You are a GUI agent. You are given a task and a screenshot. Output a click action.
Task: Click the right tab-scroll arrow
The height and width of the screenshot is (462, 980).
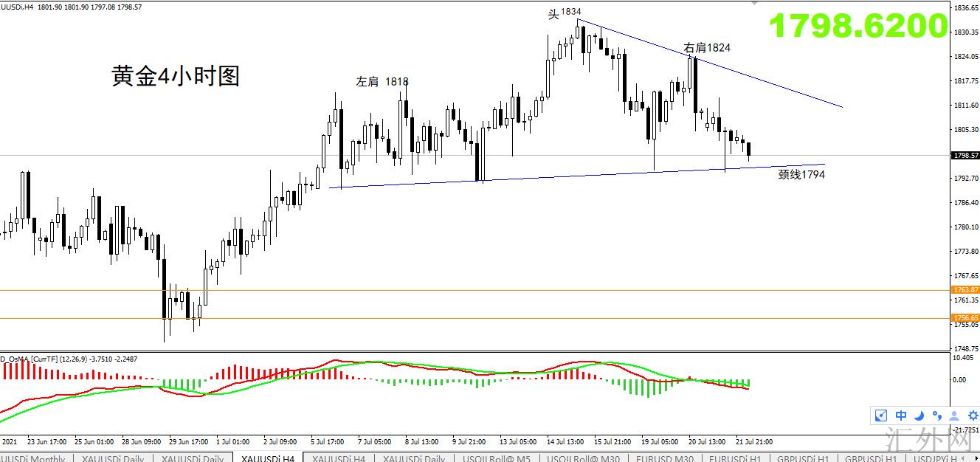[975, 458]
